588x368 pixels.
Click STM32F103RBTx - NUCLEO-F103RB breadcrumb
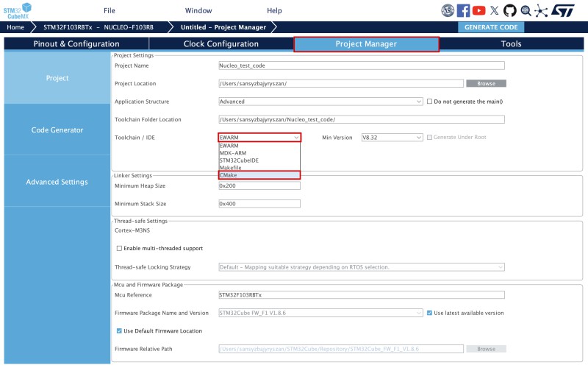click(x=98, y=27)
